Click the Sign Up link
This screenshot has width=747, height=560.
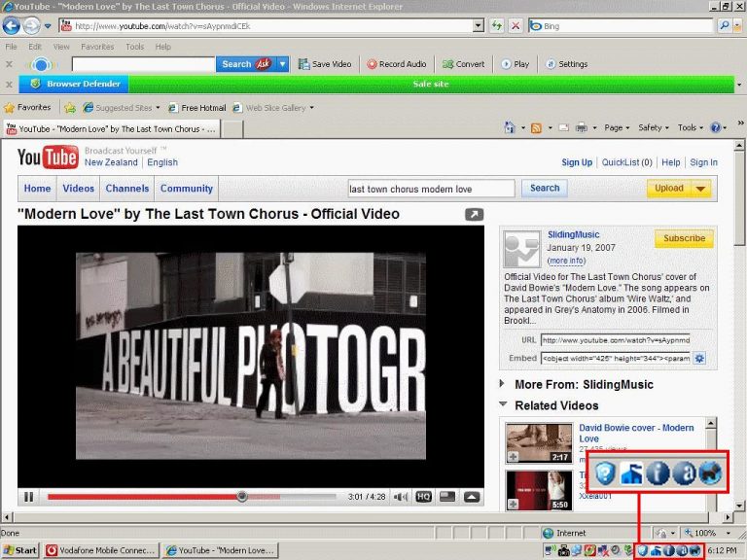(x=577, y=162)
